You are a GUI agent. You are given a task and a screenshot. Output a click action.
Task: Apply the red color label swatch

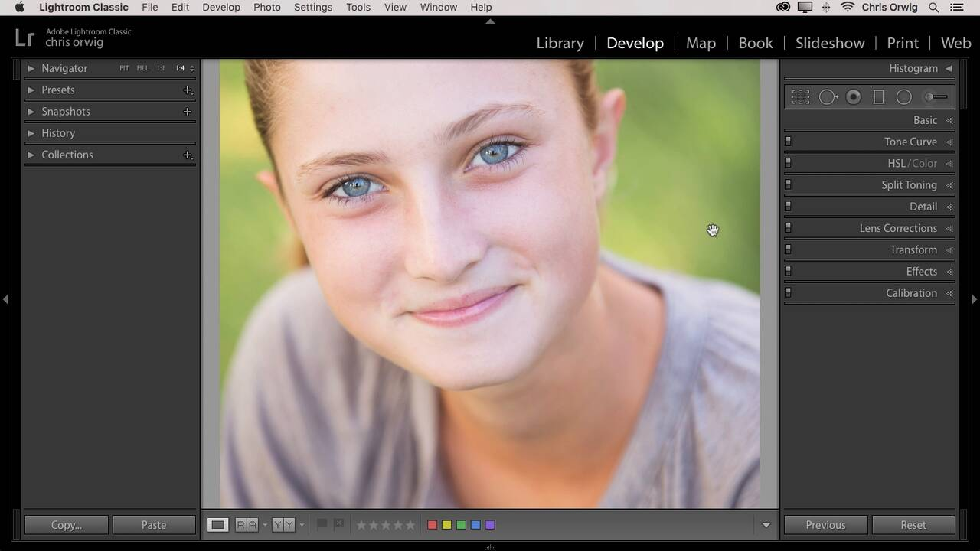pos(432,525)
